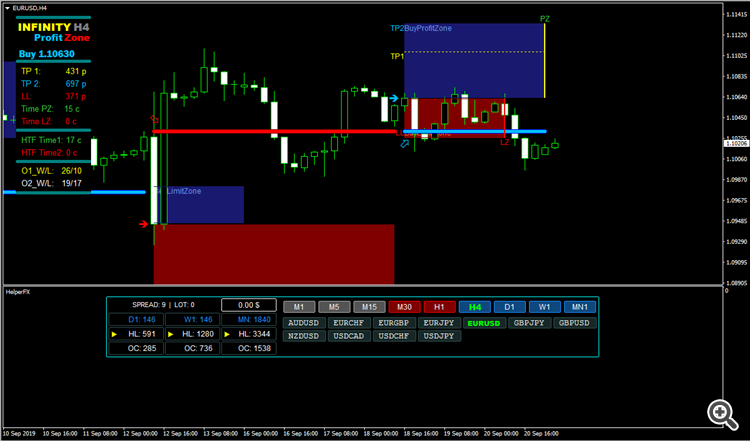
Task: Switch to the W1 timeframe
Action: point(544,307)
